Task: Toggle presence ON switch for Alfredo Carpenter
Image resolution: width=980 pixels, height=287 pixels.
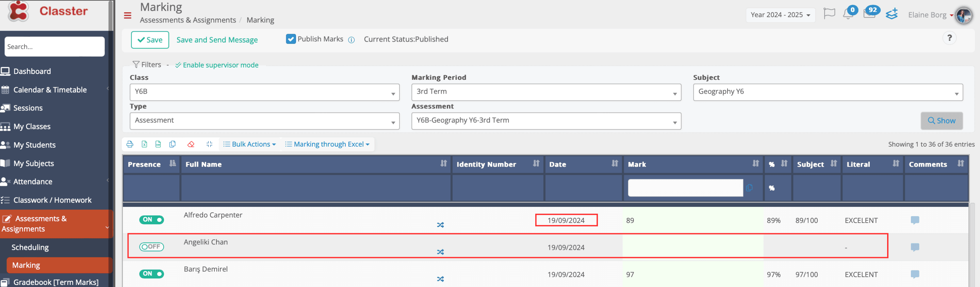Action: tap(151, 220)
